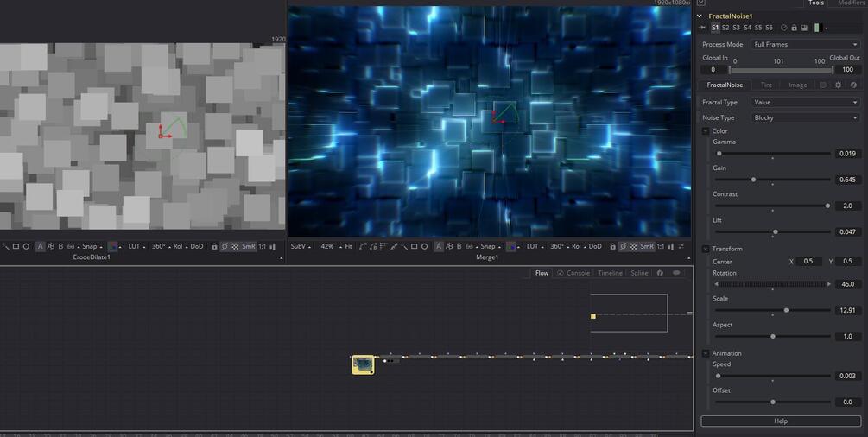Open SubV dropdown in Merge1 viewer
The height and width of the screenshot is (437, 868).
301,246
